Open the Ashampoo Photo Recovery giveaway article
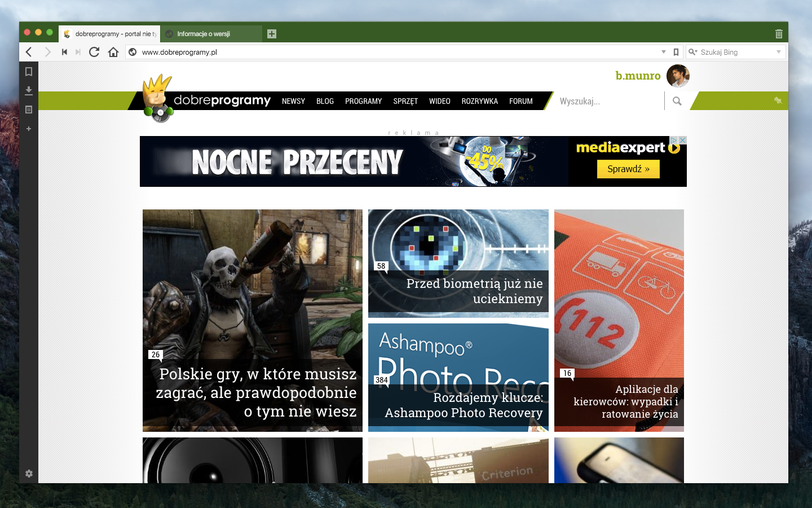 [x=458, y=378]
